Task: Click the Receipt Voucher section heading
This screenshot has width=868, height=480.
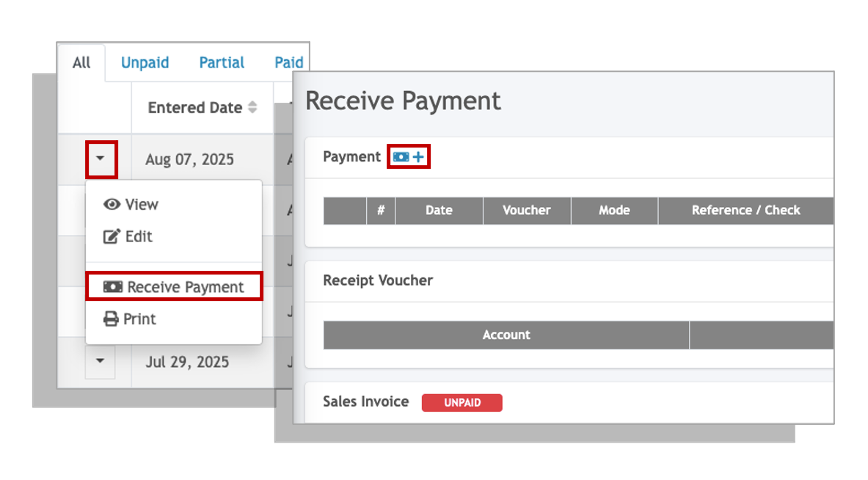Action: click(378, 280)
